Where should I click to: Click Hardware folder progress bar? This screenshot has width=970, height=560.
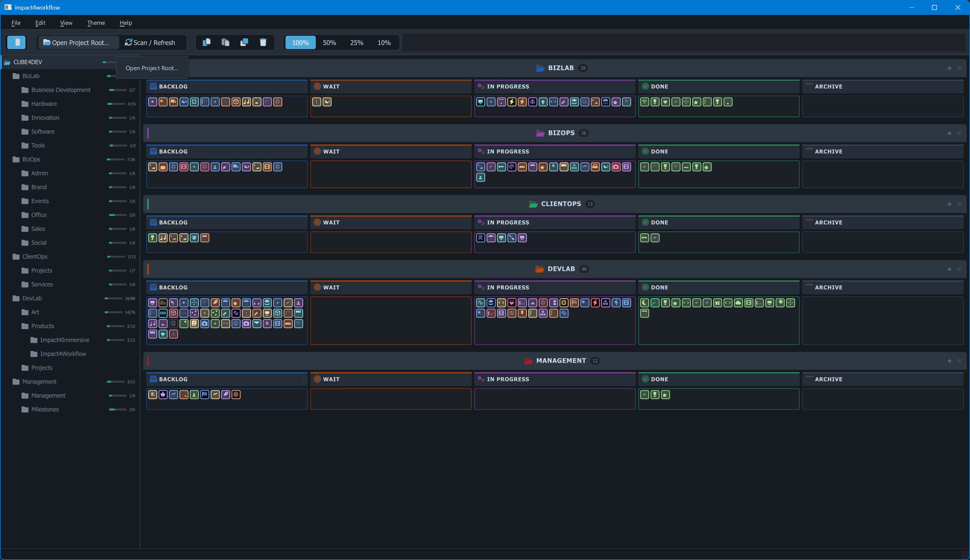116,104
